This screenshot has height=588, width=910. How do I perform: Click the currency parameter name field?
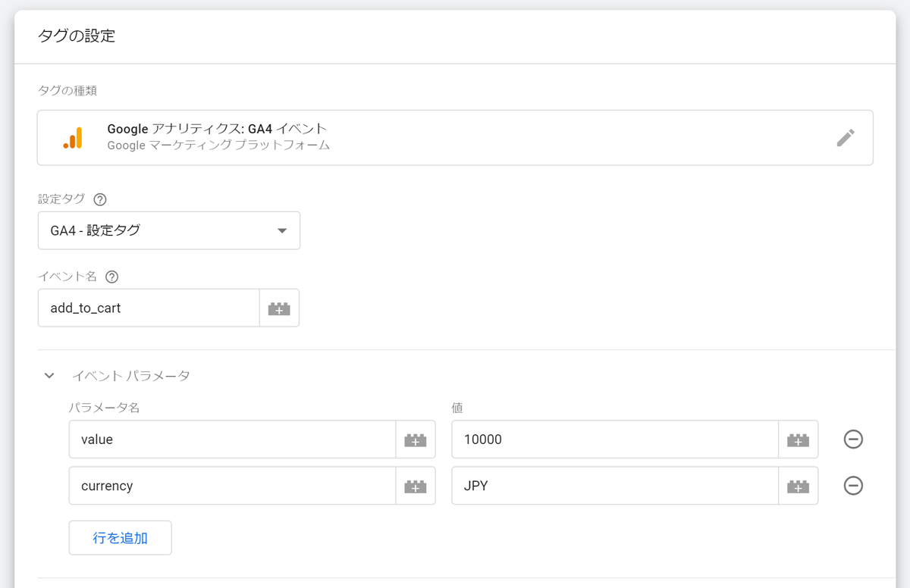click(x=232, y=486)
